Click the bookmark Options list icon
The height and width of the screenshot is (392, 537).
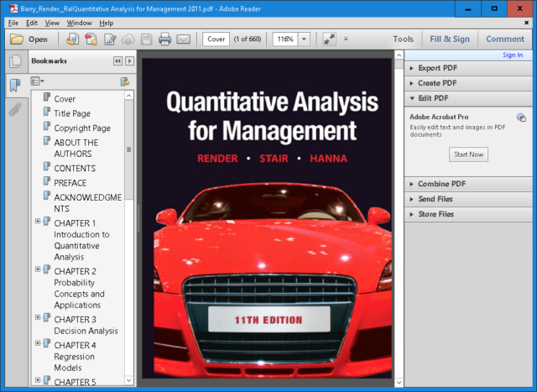click(37, 81)
